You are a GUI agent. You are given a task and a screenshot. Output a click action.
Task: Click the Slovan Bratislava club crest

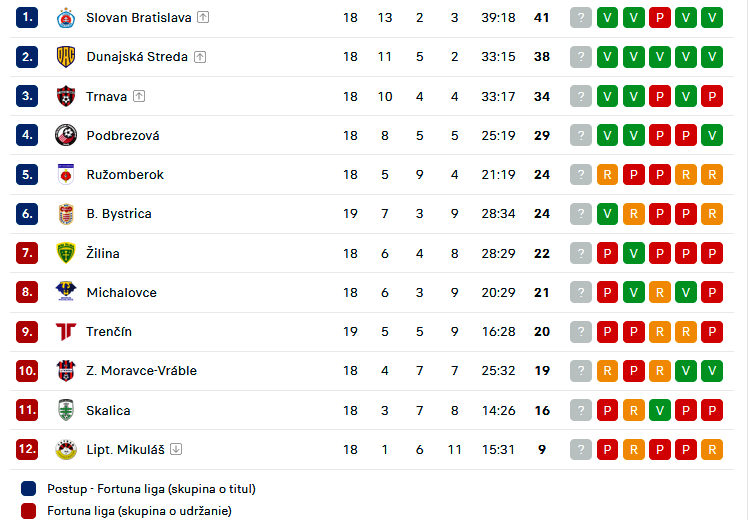coord(66,18)
